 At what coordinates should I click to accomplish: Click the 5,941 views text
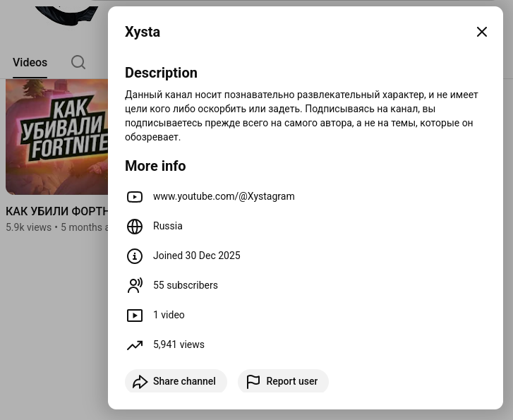click(x=179, y=344)
